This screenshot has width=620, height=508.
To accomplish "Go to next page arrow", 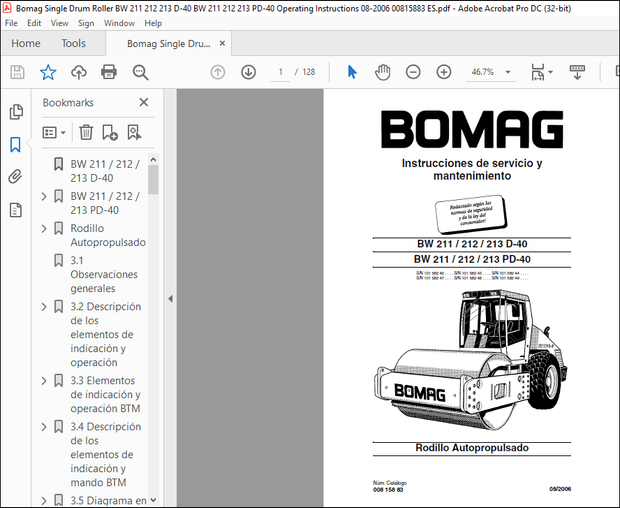I will click(x=248, y=72).
